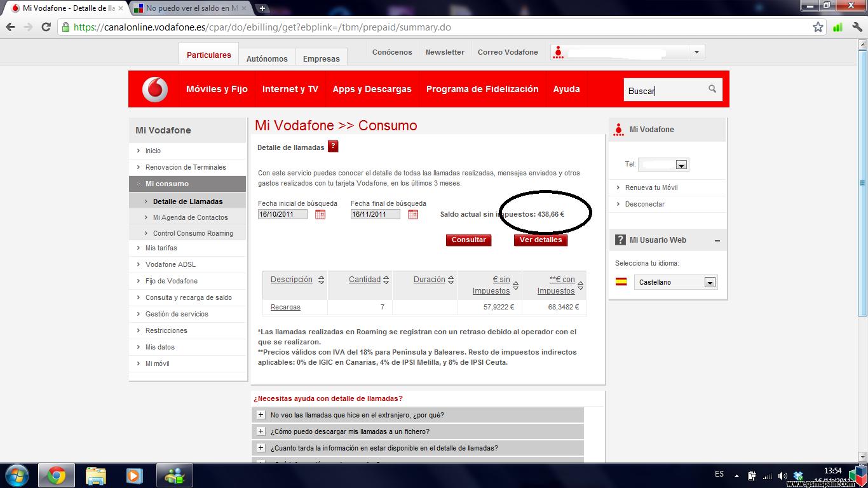Viewport: 868px width, 488px height.
Task: Open Mis tarifas in sidebar
Action: 161,248
